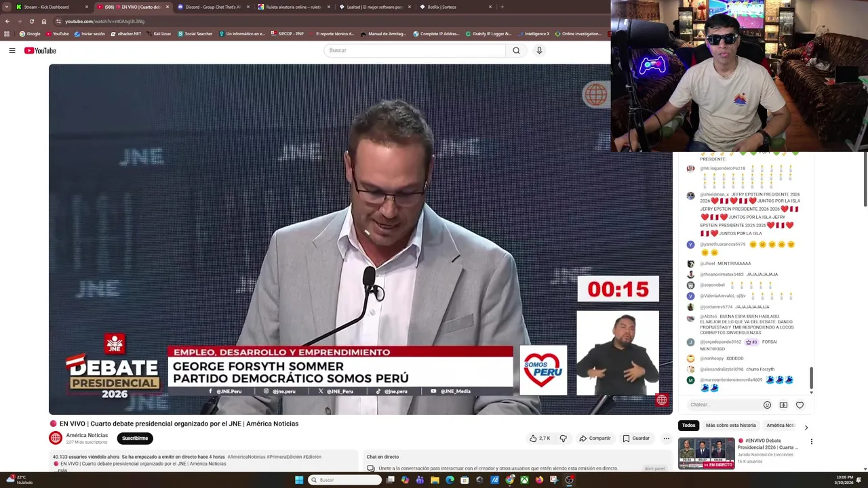Send a heart reaction in chat
This screenshot has width=868, height=488.
[800, 405]
